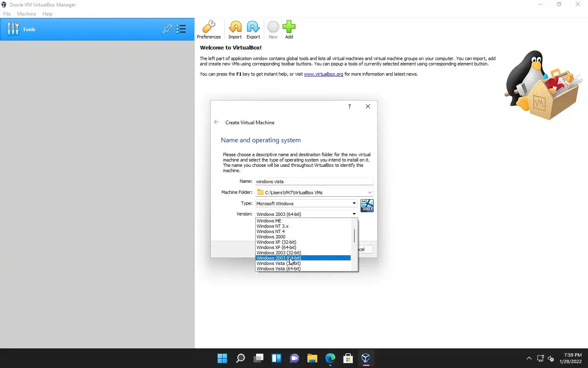Screen dimensions: 588x368
Task: Show hidden system tray icons
Action: 529,359
